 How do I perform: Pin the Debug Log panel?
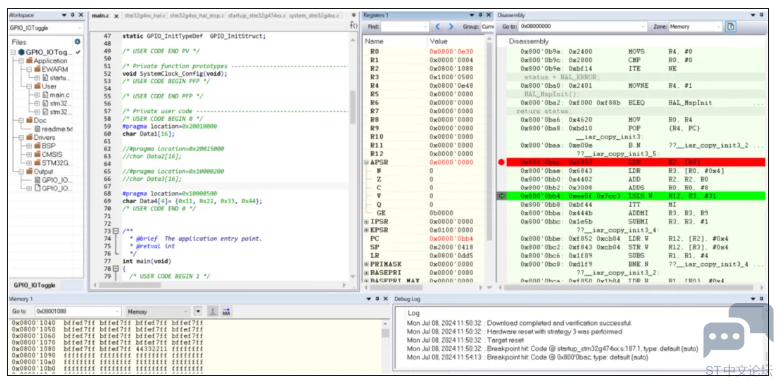762,299
